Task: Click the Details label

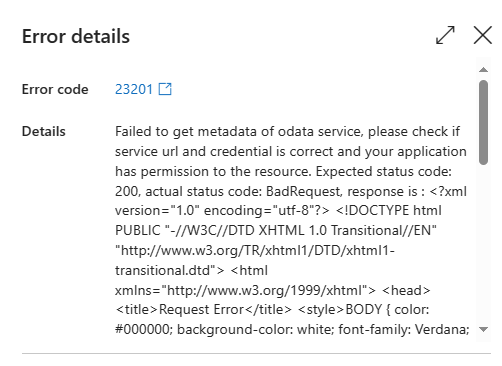Action: tap(44, 131)
